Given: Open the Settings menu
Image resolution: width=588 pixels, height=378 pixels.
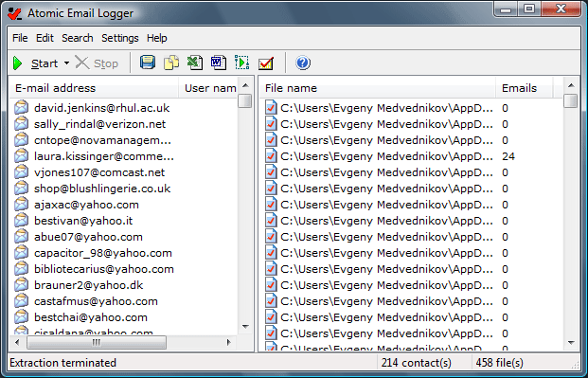Looking at the screenshot, I should [120, 38].
